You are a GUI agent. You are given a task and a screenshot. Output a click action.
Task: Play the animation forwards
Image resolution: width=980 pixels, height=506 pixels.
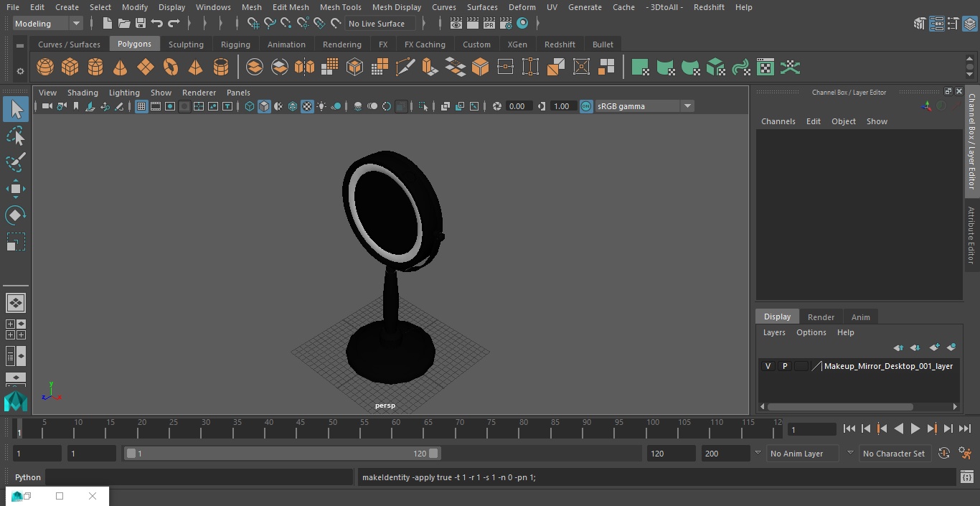[x=915, y=428]
